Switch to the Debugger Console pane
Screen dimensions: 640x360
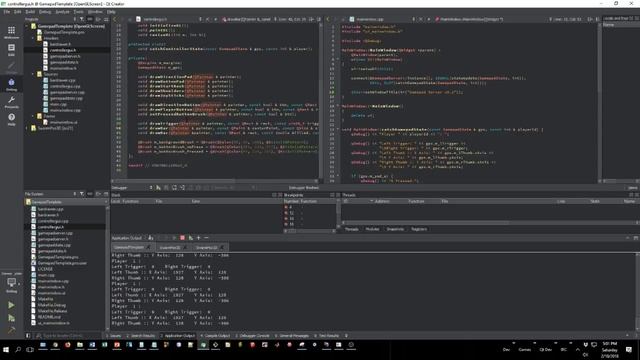(x=252, y=336)
